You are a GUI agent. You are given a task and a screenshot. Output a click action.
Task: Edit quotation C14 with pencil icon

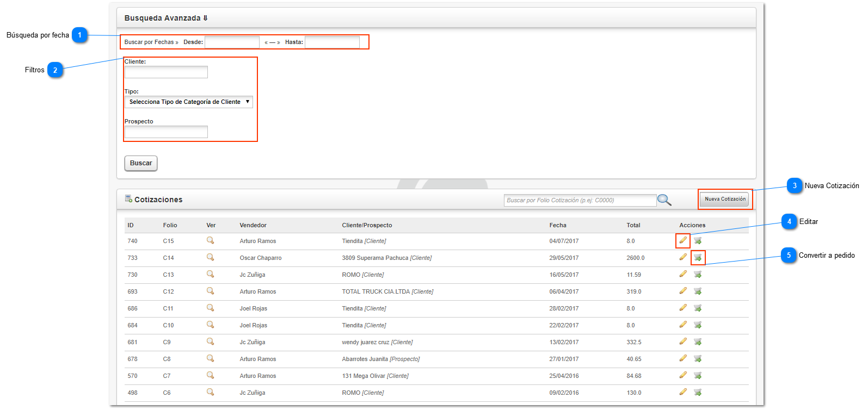683,257
